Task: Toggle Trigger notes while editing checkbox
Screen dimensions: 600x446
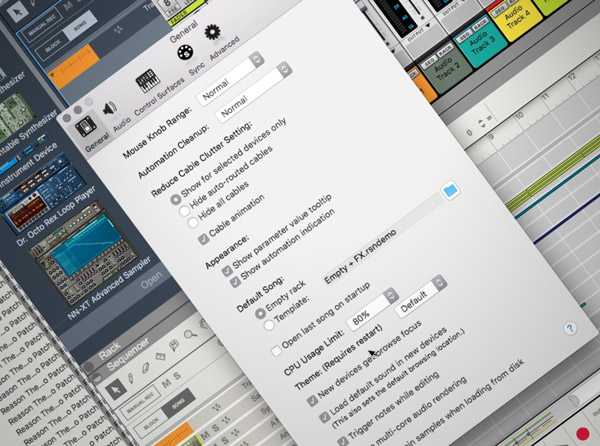Action: pos(342,440)
